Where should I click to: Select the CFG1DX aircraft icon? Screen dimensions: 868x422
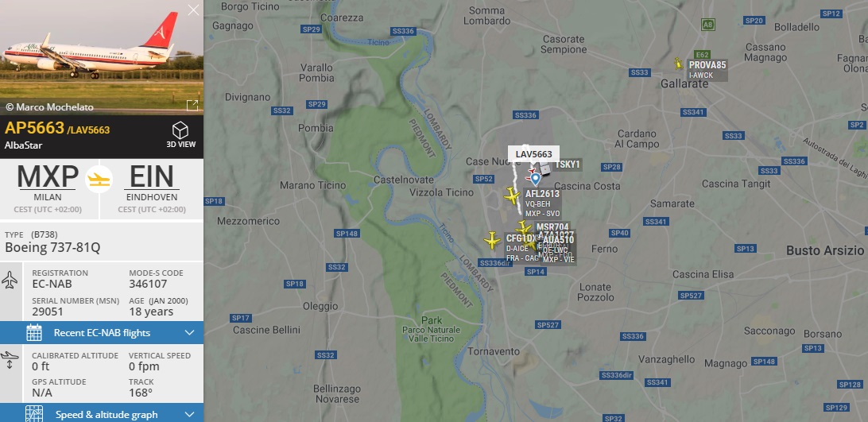(x=492, y=240)
